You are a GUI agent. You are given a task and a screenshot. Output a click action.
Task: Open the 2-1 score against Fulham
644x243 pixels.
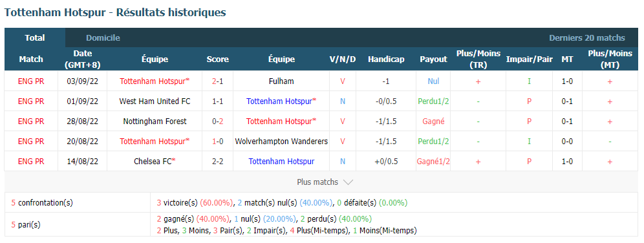[x=218, y=81]
